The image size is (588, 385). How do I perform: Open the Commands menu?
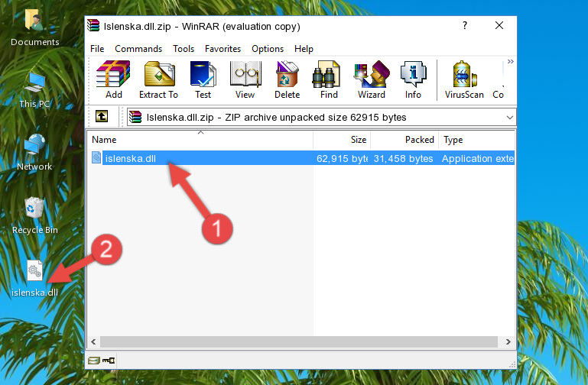[138, 49]
